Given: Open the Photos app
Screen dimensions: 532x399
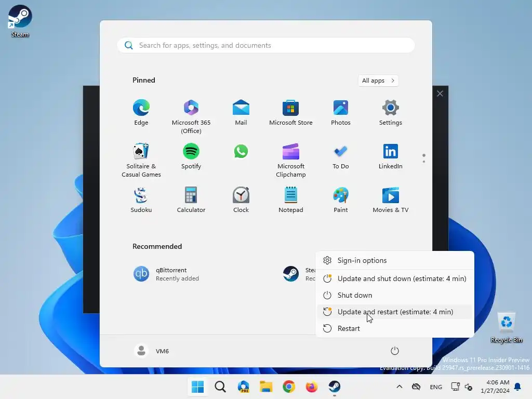Looking at the screenshot, I should [341, 113].
